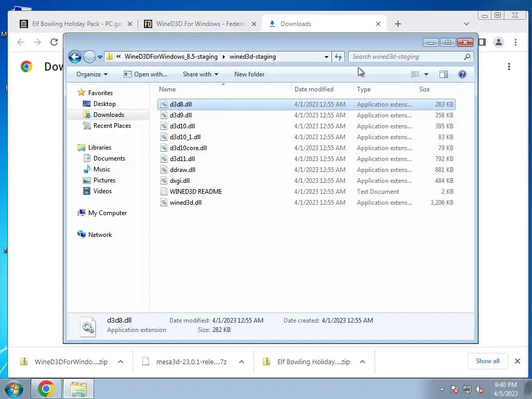Expand options for WineD3DForWindo....zip download
Image resolution: width=532 pixels, height=399 pixels.
[x=121, y=362]
